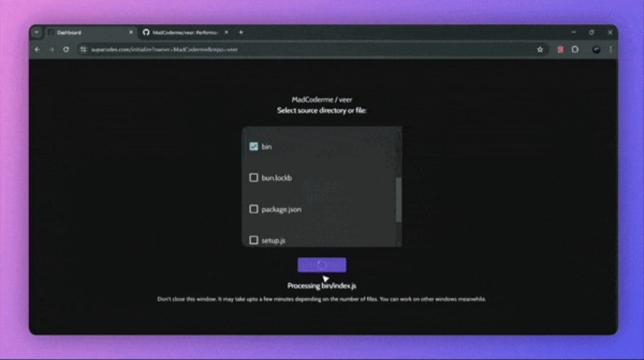Viewport: 644px width, 360px height.
Task: Switch to the MadCoderme/veer GitHub tab
Action: [x=185, y=32]
